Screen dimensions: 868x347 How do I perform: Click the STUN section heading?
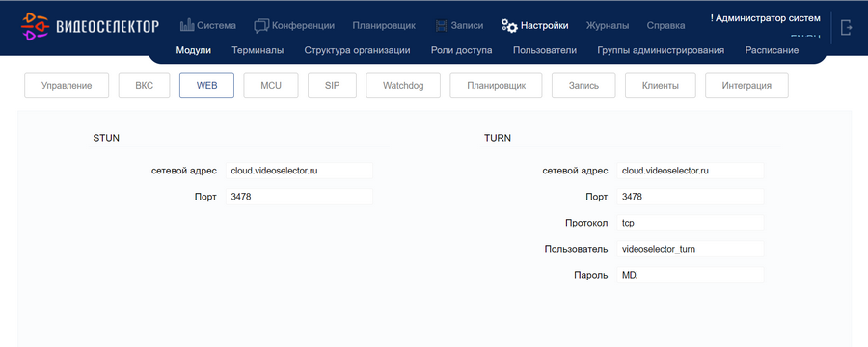(x=106, y=139)
